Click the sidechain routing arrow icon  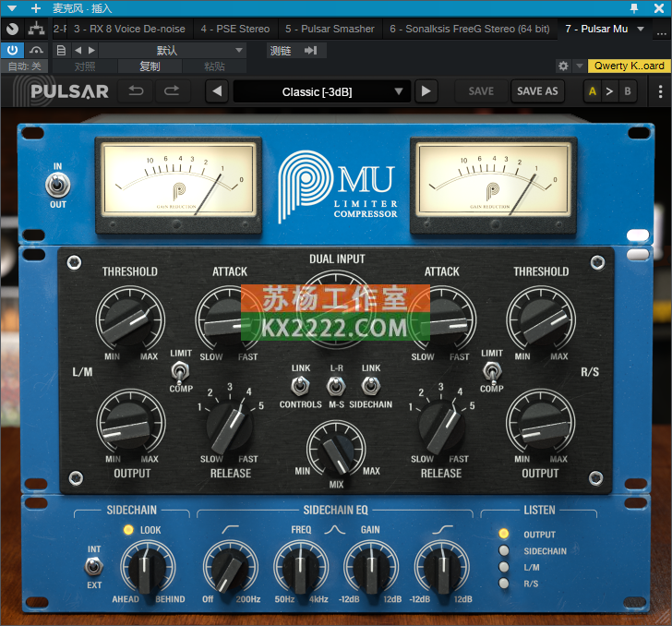[311, 51]
